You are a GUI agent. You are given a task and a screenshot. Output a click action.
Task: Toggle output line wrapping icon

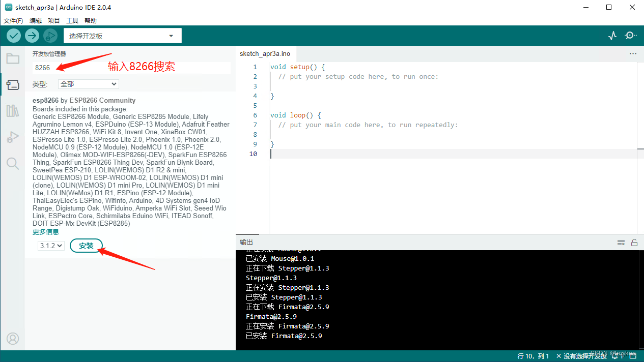point(621,243)
